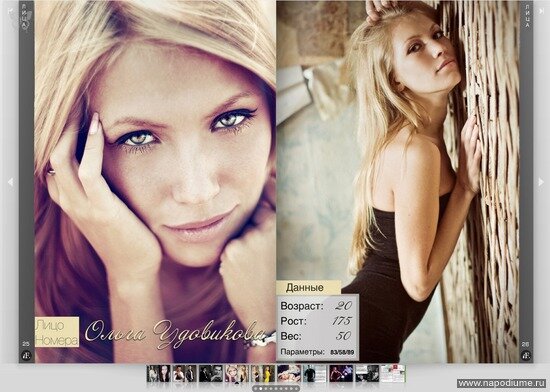Select the first pagination dot

[255, 388]
